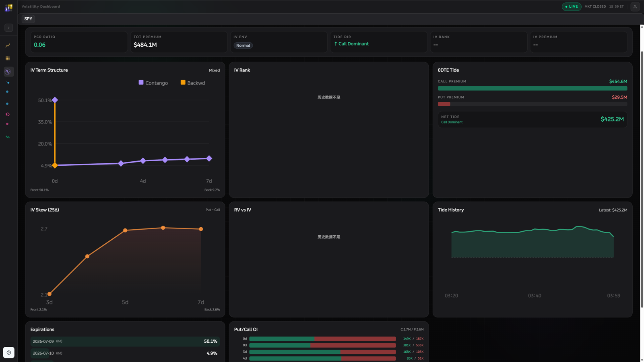Open the orange grid icon in sidebar
644x362 pixels.
8,58
